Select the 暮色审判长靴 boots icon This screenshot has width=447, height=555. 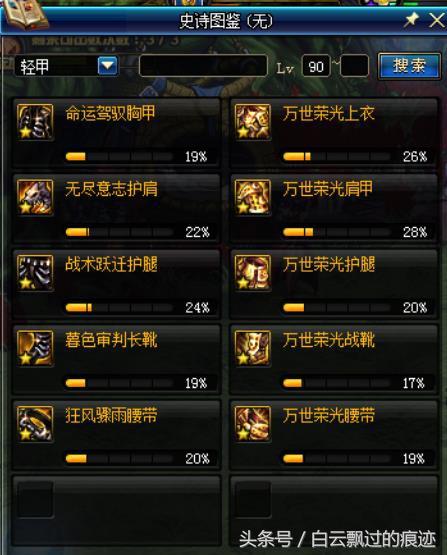point(35,348)
